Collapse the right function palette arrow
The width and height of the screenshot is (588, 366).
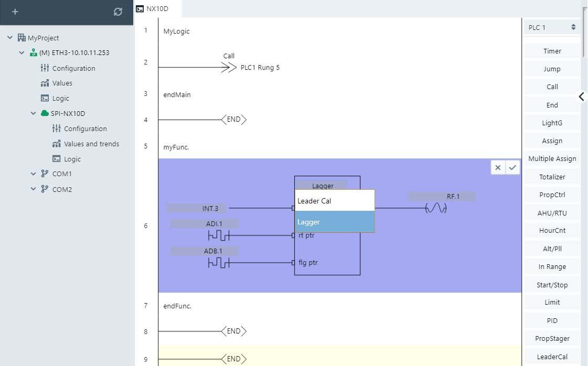click(x=581, y=96)
